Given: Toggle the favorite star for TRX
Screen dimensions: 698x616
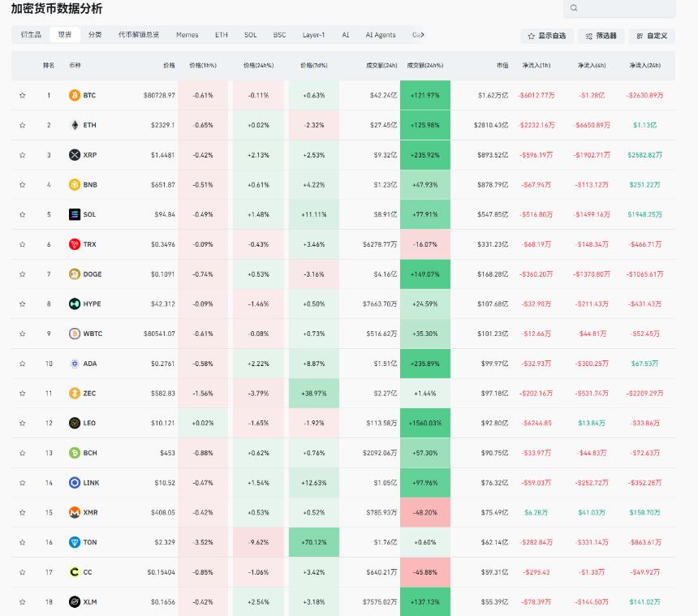Looking at the screenshot, I should [x=22, y=244].
